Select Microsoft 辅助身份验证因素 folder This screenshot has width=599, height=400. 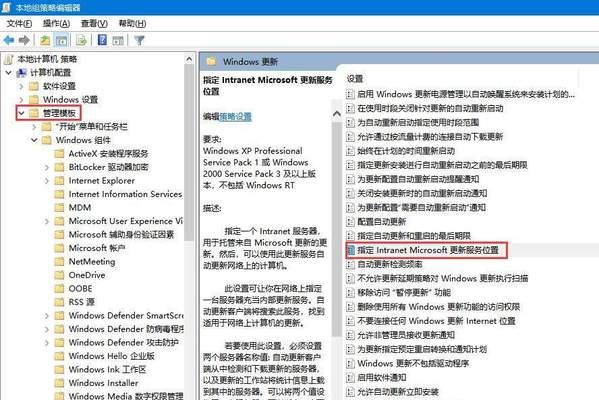[121, 235]
